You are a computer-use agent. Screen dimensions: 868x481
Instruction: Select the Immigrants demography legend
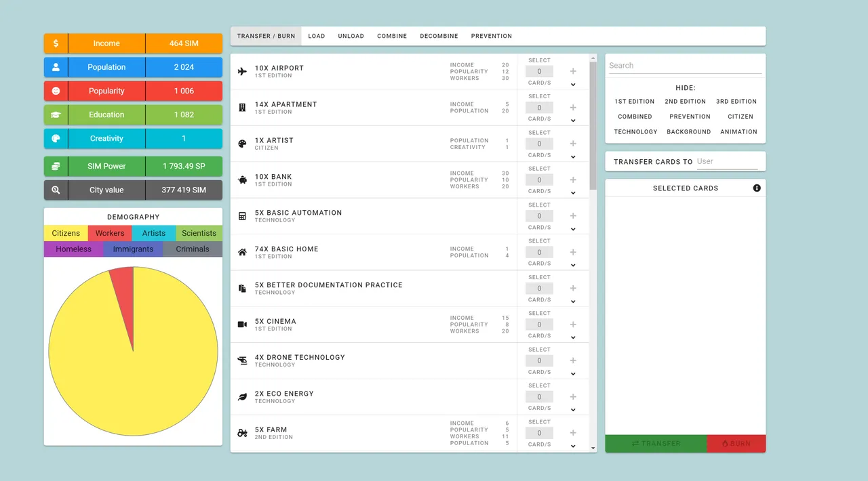tap(133, 249)
